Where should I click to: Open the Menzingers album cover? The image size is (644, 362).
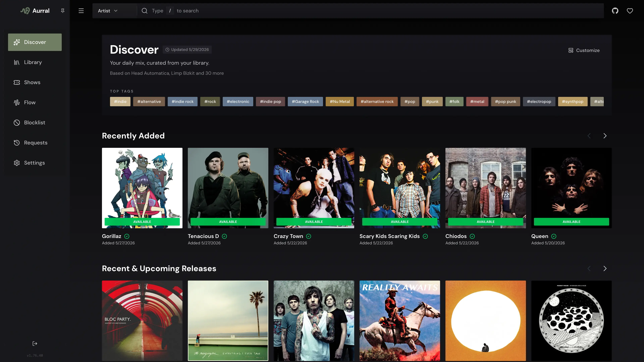[228, 321]
